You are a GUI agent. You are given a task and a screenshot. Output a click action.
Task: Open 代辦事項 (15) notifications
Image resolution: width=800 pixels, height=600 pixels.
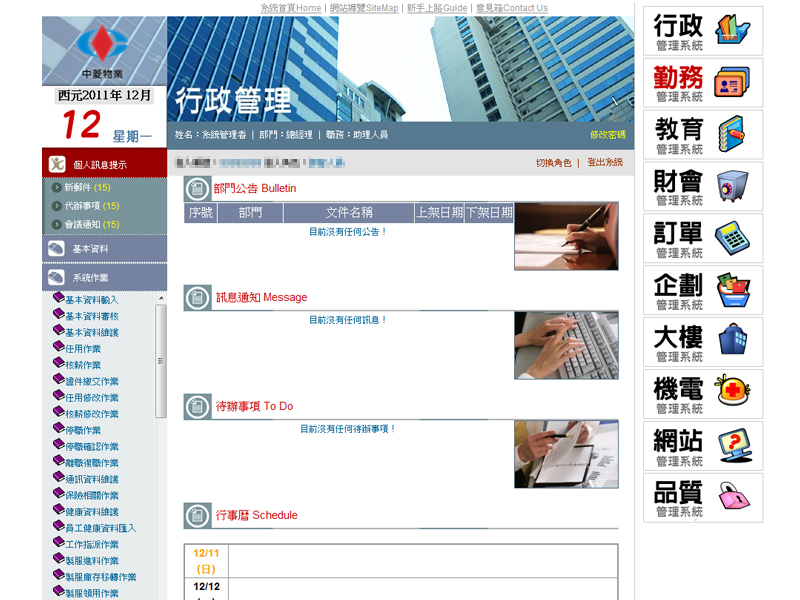pos(92,206)
